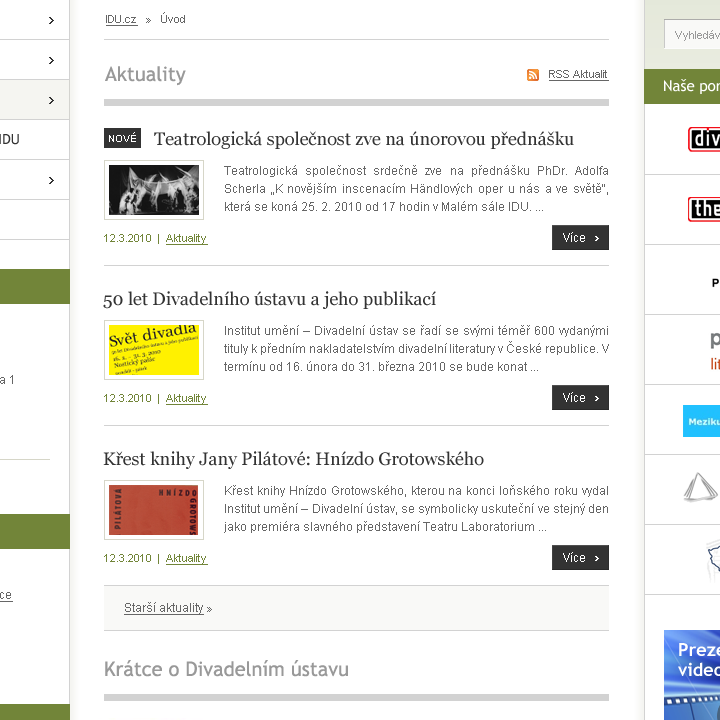Open the grey pyramid partner logo
This screenshot has width=720, height=720.
tap(700, 487)
